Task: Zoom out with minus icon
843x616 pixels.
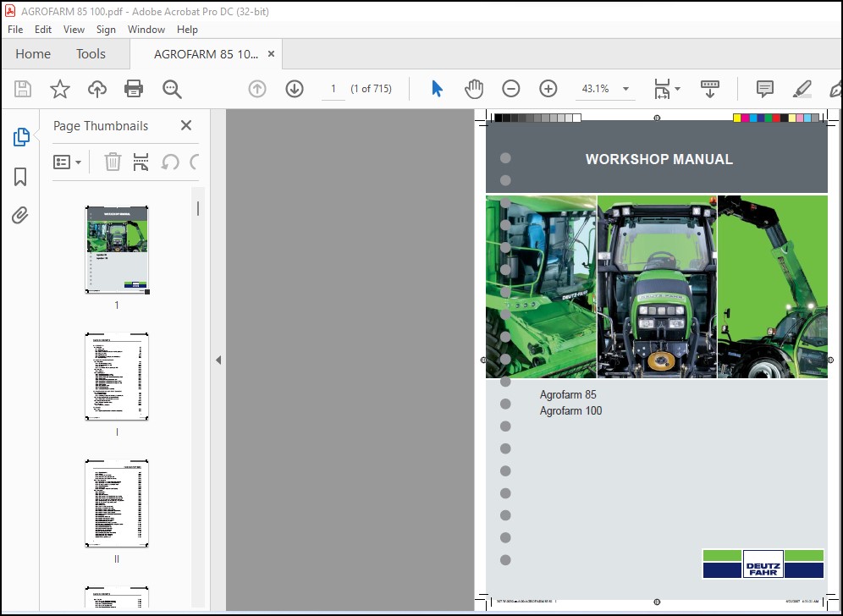Action: tap(510, 89)
